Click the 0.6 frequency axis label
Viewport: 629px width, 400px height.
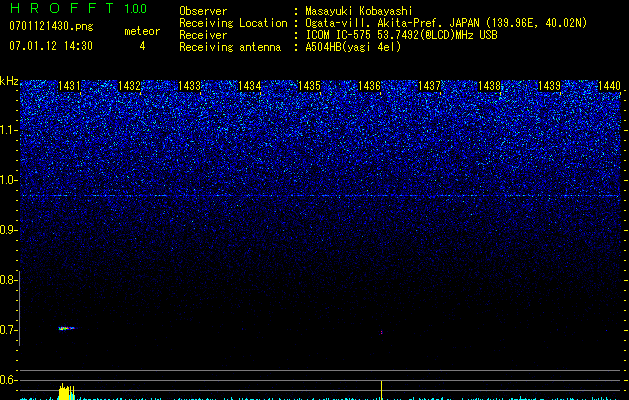click(x=8, y=380)
